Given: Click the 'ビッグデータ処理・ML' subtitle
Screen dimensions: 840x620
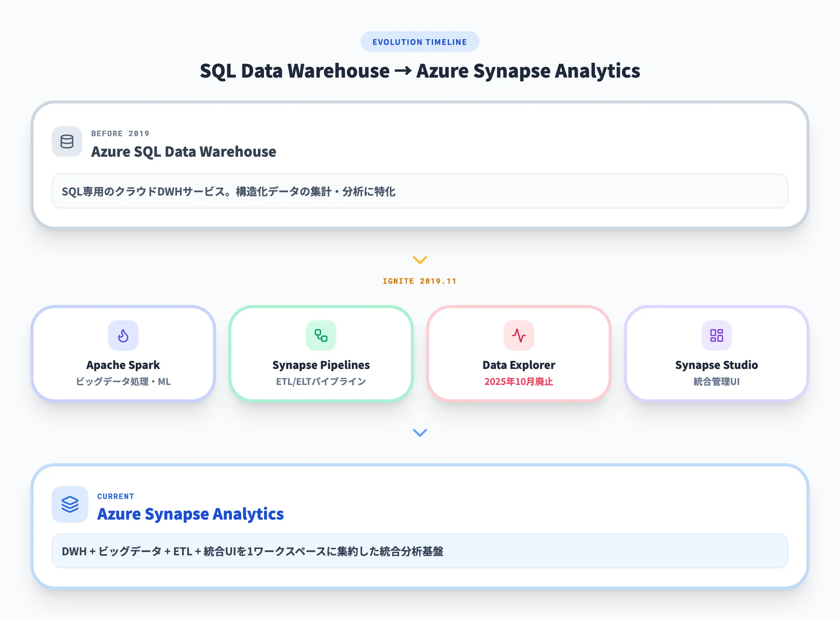Looking at the screenshot, I should [123, 382].
